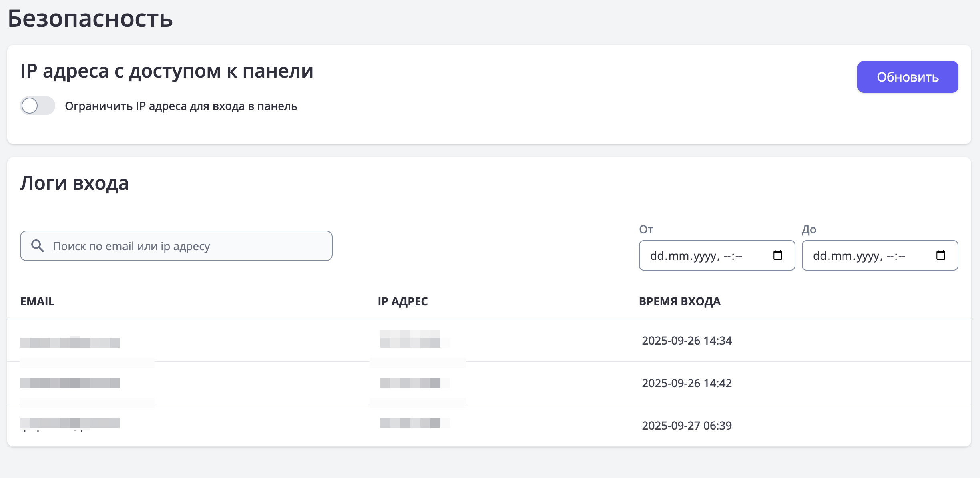Click the second row's blurred IP address
This screenshot has width=980, height=478.
(410, 383)
